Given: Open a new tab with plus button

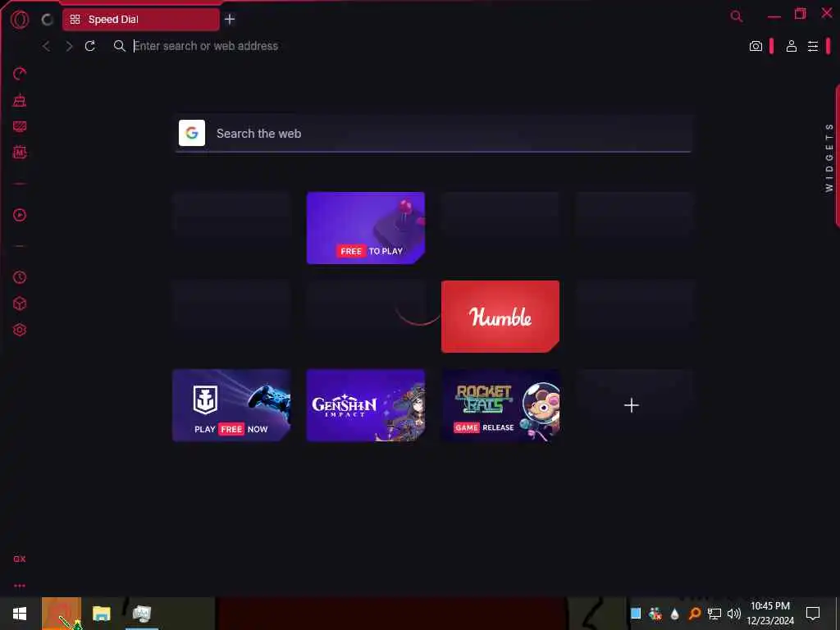Looking at the screenshot, I should pyautogui.click(x=230, y=20).
